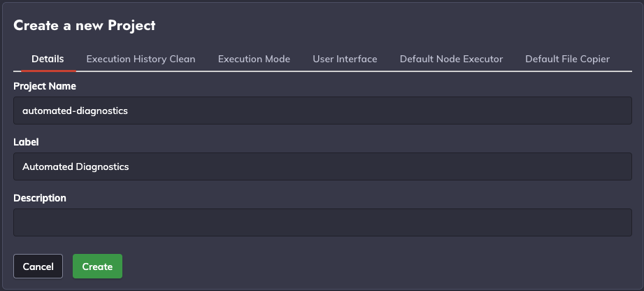Click the Label field caption

[x=27, y=142]
